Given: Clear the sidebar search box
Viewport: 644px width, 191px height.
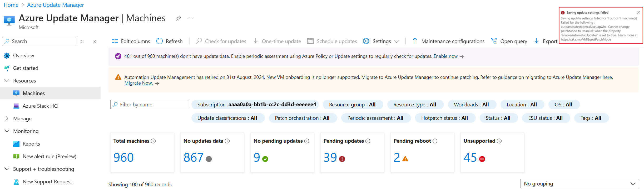Looking at the screenshot, I should click(82, 42).
